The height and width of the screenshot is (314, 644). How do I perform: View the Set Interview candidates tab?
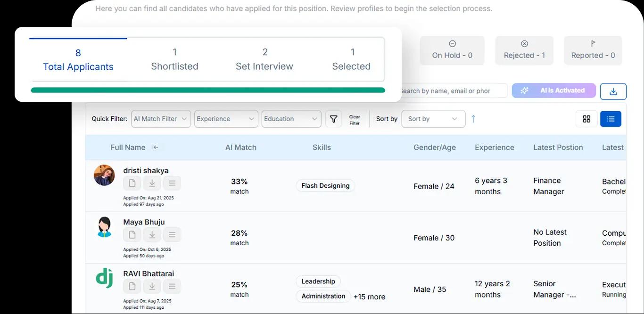(264, 59)
